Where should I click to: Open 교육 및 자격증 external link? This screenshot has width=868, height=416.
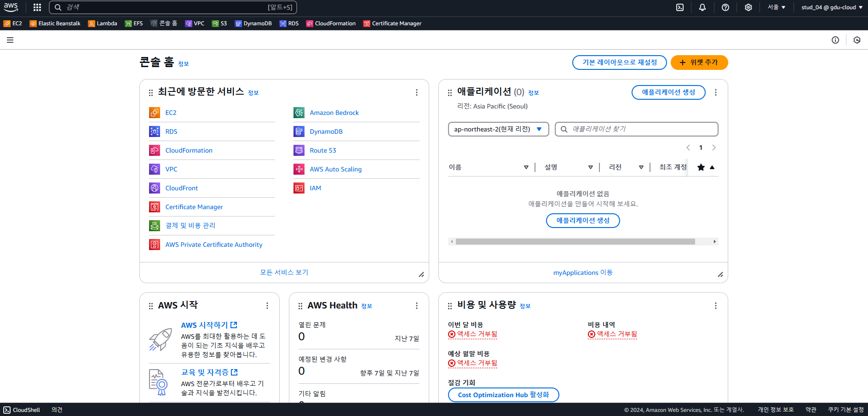[209, 372]
